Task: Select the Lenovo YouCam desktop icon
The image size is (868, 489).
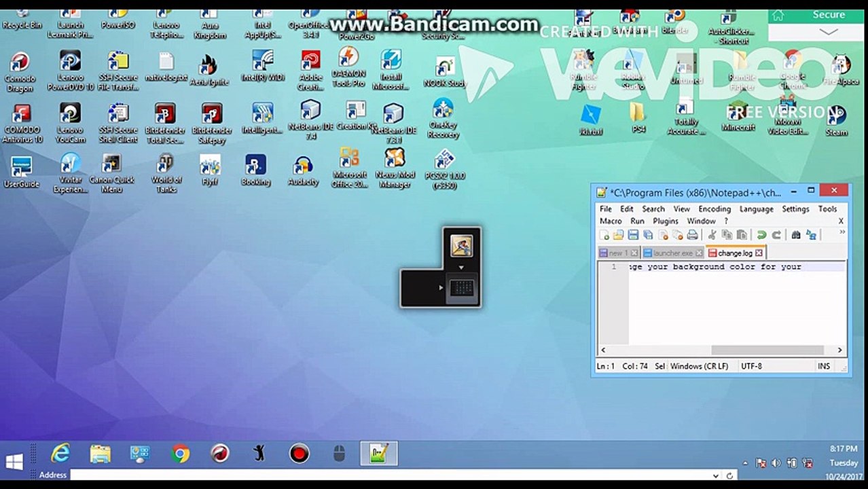Action: point(70,123)
